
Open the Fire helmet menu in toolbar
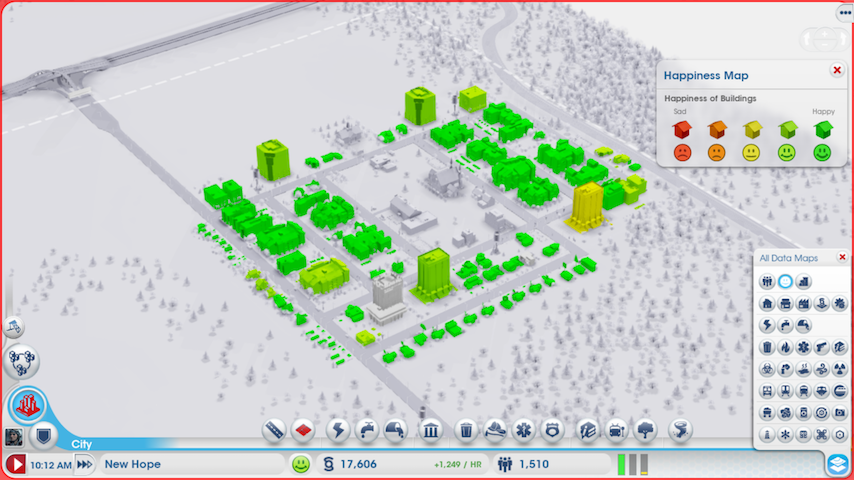(x=495, y=430)
